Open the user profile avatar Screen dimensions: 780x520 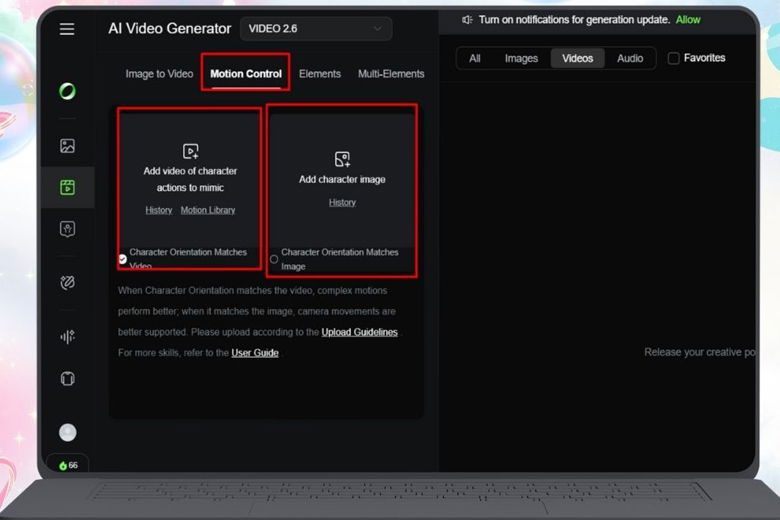tap(67, 432)
